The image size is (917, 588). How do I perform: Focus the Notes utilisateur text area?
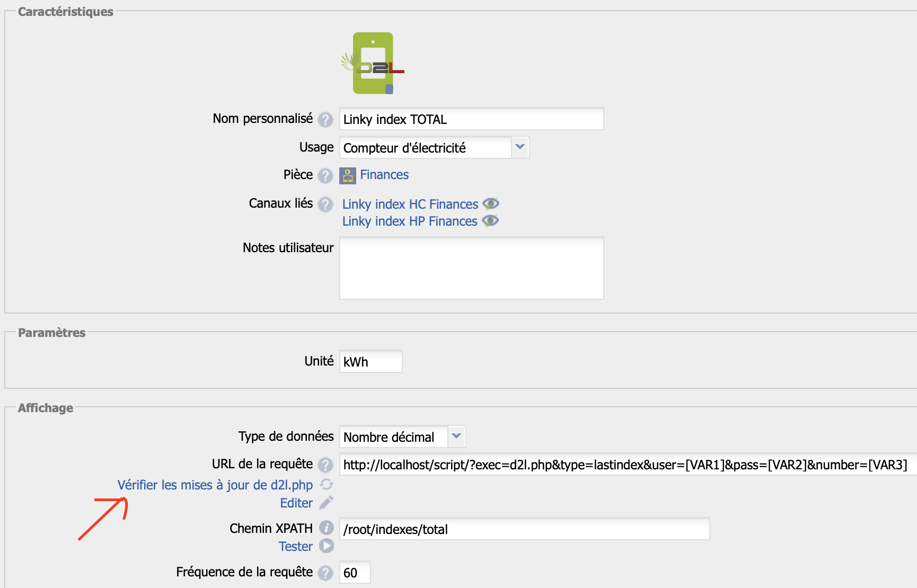click(471, 268)
